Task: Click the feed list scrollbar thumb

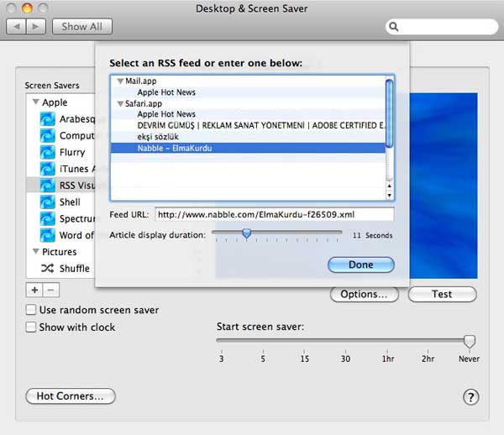Action: 389,113
